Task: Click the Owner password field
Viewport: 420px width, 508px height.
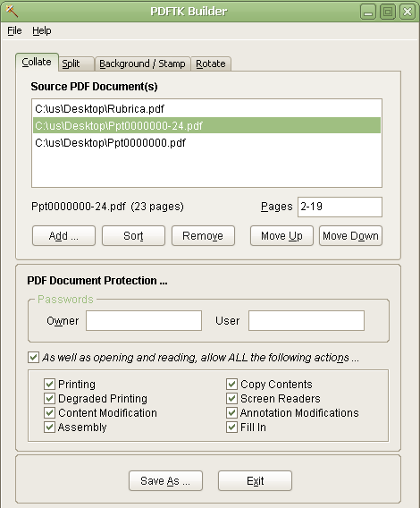Action: (x=144, y=321)
